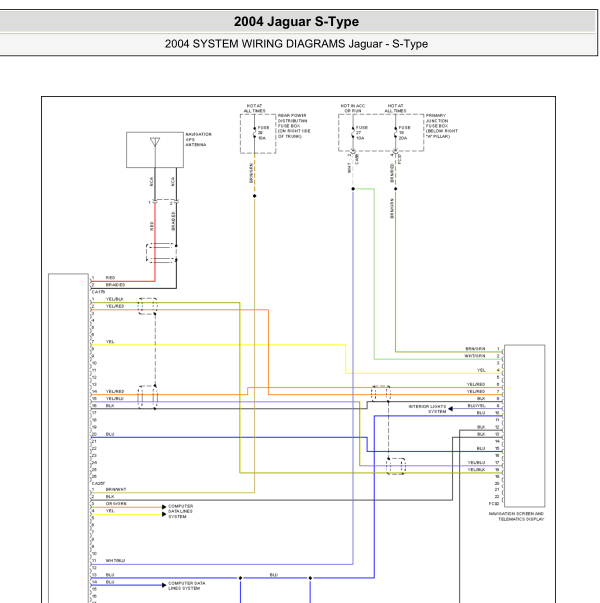This screenshot has width=600, height=603.
Task: Click the "BRN/WHT" wire label at pin 1
Action: click(116, 490)
